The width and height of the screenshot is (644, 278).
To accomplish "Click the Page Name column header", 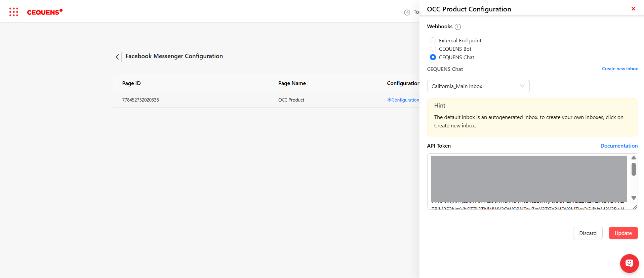I will [x=292, y=83].
